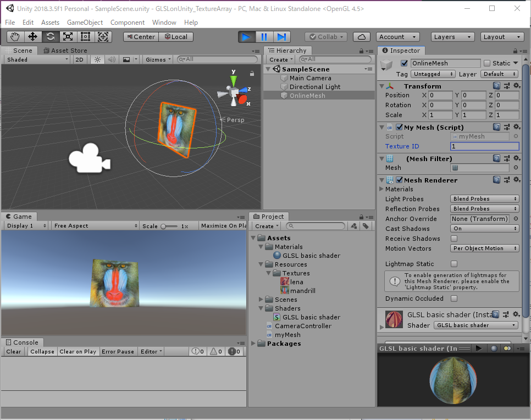Open the Gizmos dropdown

[x=157, y=59]
